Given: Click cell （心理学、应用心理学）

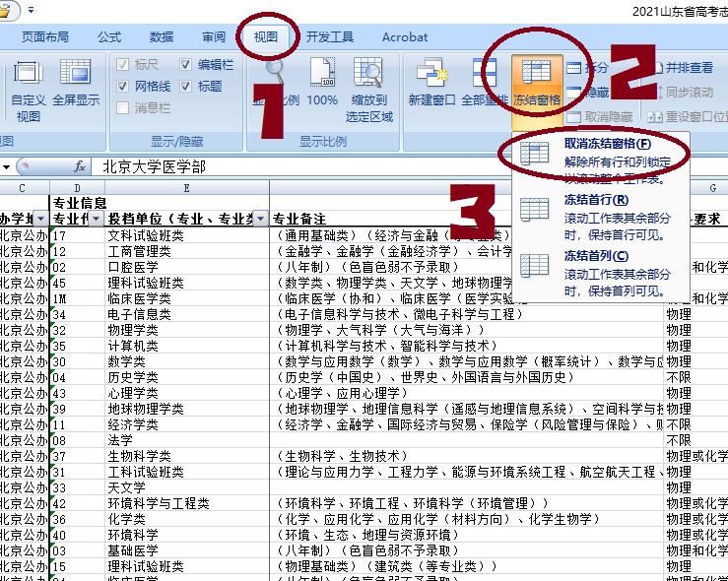Looking at the screenshot, I should (466, 394).
